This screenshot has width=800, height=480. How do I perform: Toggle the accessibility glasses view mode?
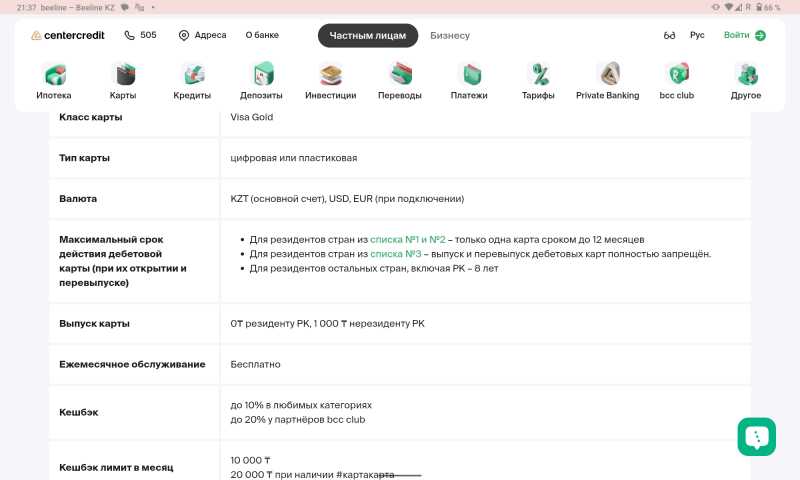pyautogui.click(x=669, y=36)
